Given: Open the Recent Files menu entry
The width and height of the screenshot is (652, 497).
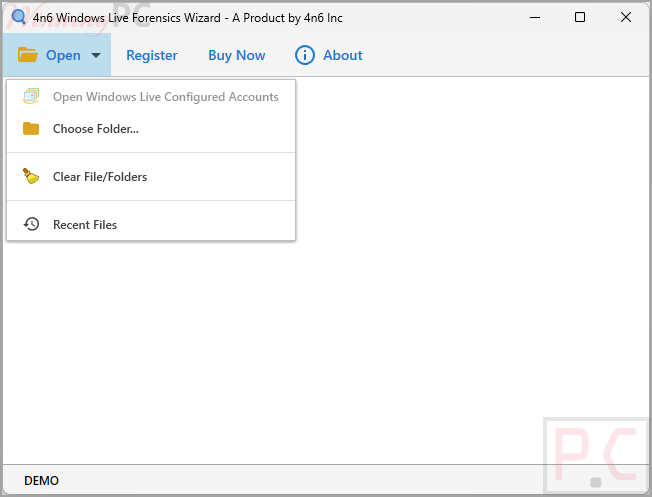Looking at the screenshot, I should point(151,225).
